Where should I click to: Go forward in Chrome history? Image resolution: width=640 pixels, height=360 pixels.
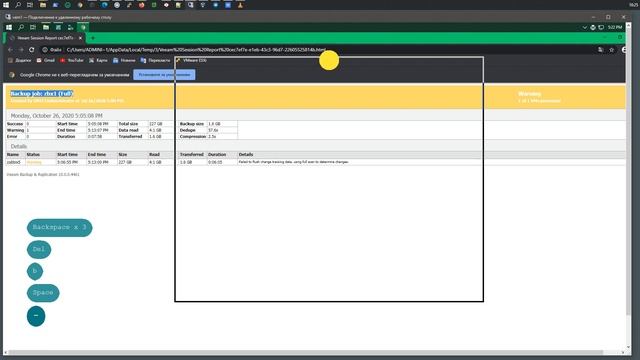pyautogui.click(x=21, y=49)
